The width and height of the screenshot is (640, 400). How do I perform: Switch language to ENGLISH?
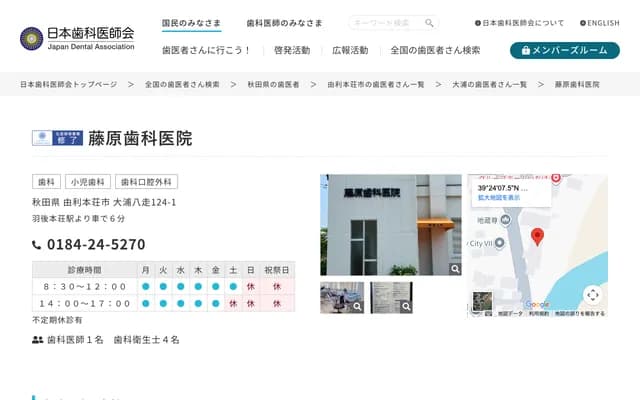pos(598,23)
